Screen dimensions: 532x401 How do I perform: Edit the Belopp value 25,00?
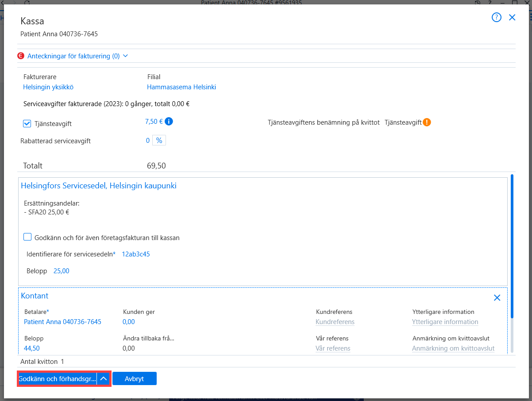click(62, 271)
